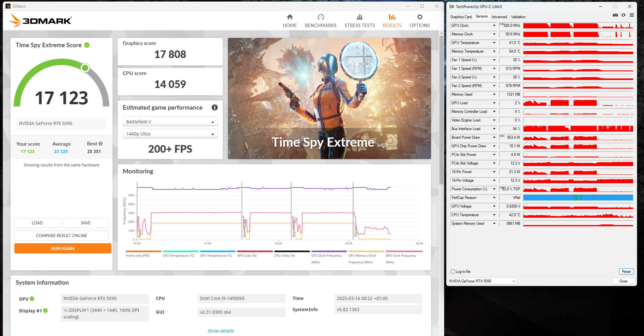Select the Benchmarks section icon

click(320, 20)
